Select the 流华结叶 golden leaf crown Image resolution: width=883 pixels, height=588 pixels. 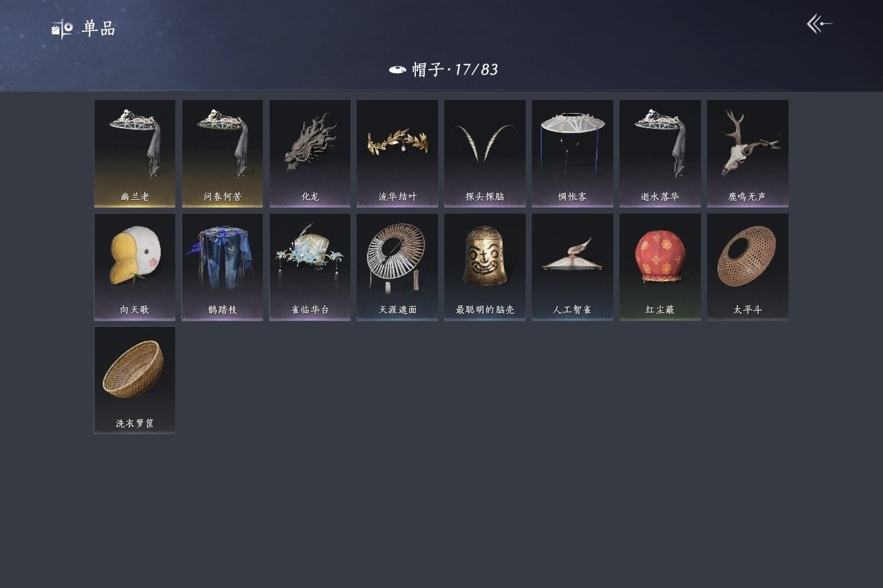(397, 153)
